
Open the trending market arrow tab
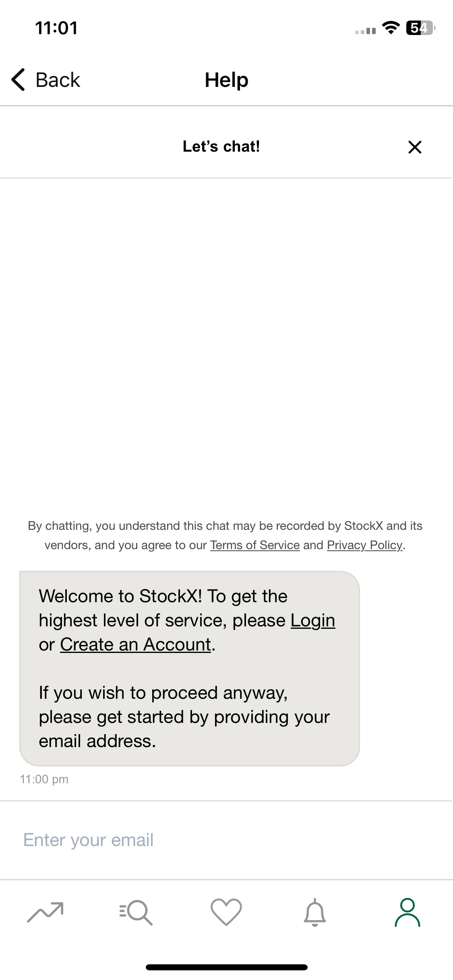coord(46,912)
